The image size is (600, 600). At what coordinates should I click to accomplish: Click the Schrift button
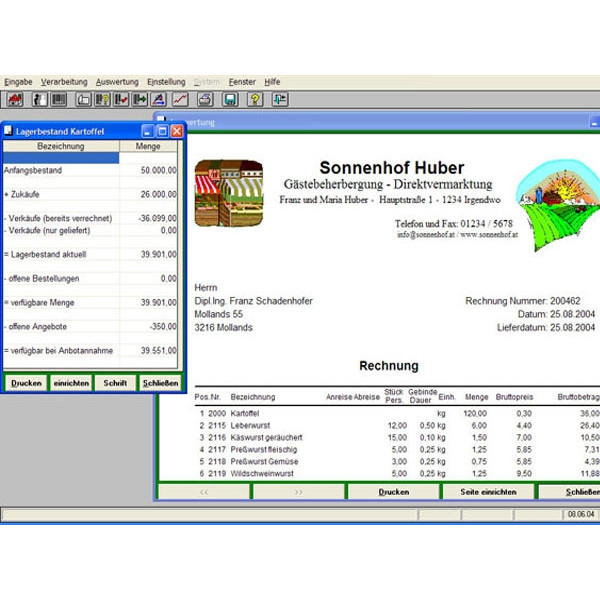coord(116,383)
